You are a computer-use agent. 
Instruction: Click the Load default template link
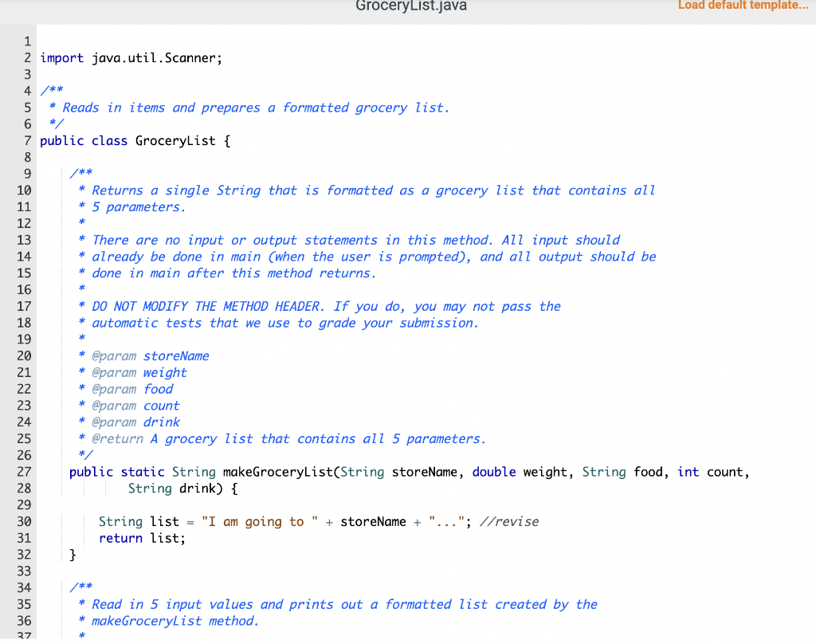coord(743,6)
